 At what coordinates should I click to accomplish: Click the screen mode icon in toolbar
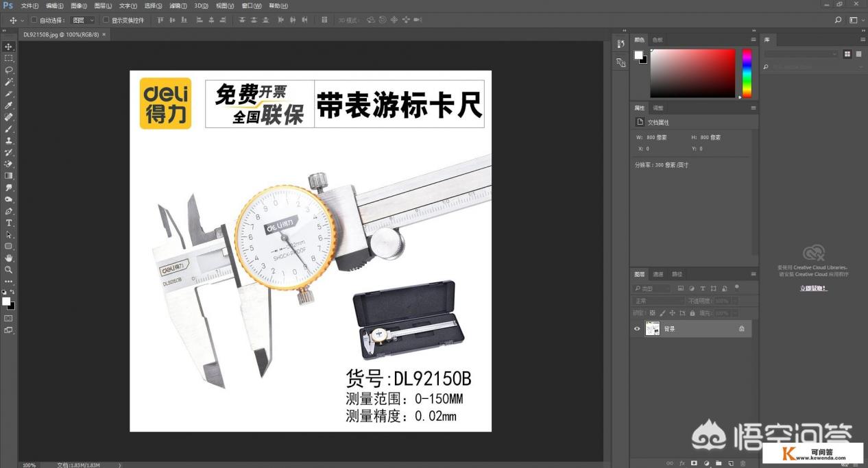[9, 330]
